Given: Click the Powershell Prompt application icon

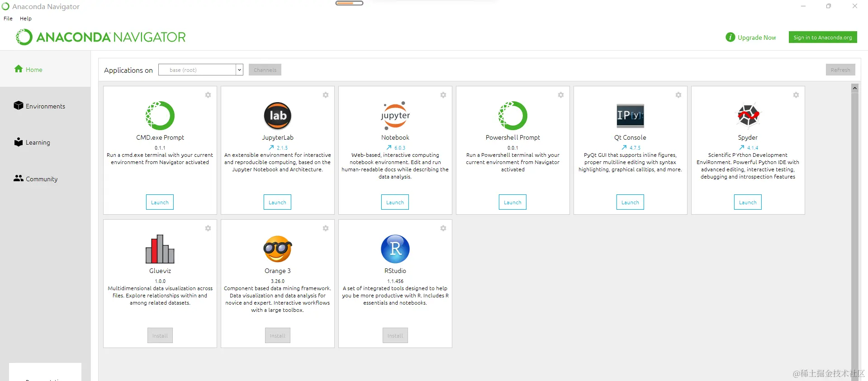Looking at the screenshot, I should click(512, 116).
